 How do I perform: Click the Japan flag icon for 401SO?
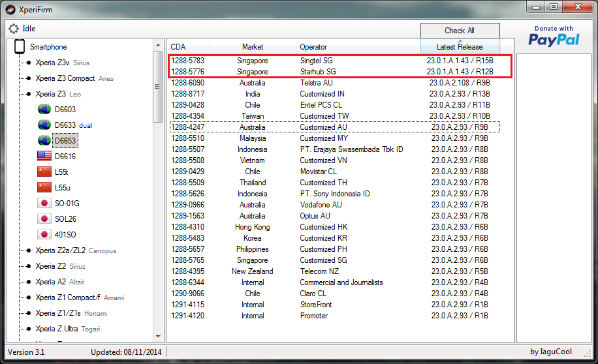[x=44, y=235]
